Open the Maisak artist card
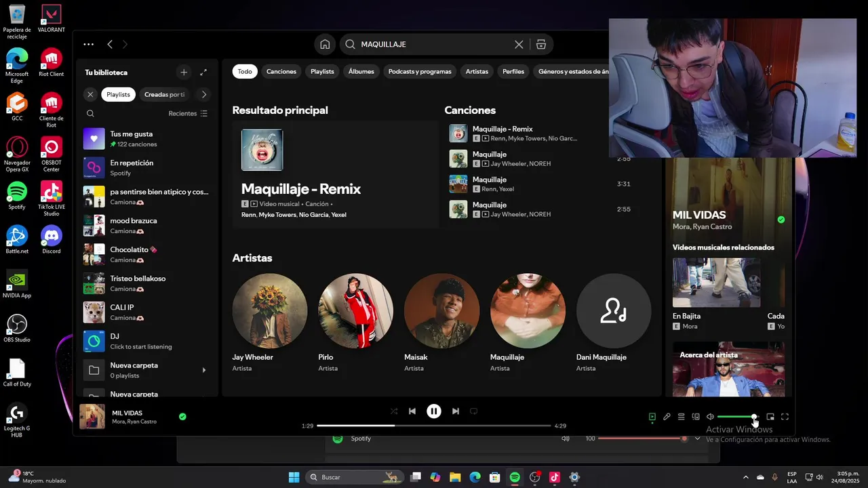The image size is (868, 488). (x=442, y=323)
